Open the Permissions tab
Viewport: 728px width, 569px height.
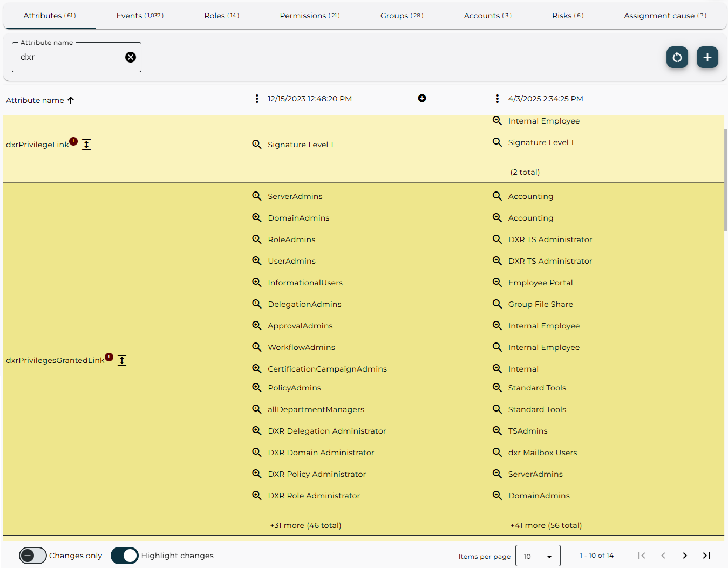pos(310,16)
